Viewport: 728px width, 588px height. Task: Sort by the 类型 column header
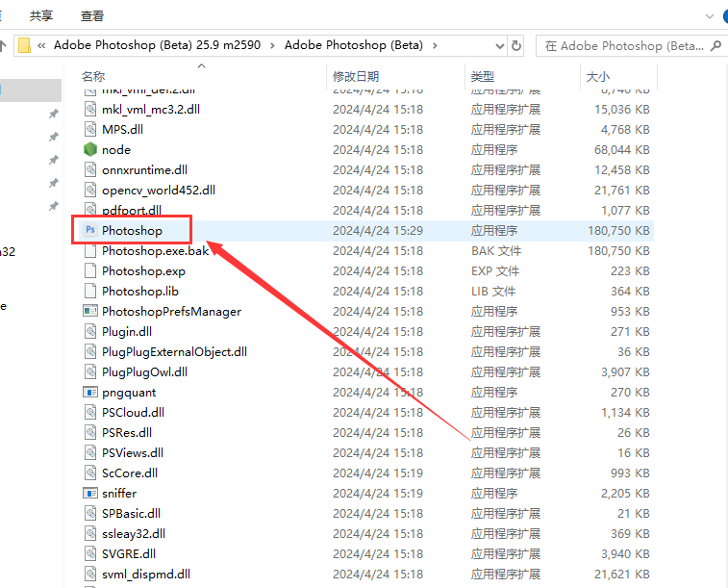pos(483,76)
